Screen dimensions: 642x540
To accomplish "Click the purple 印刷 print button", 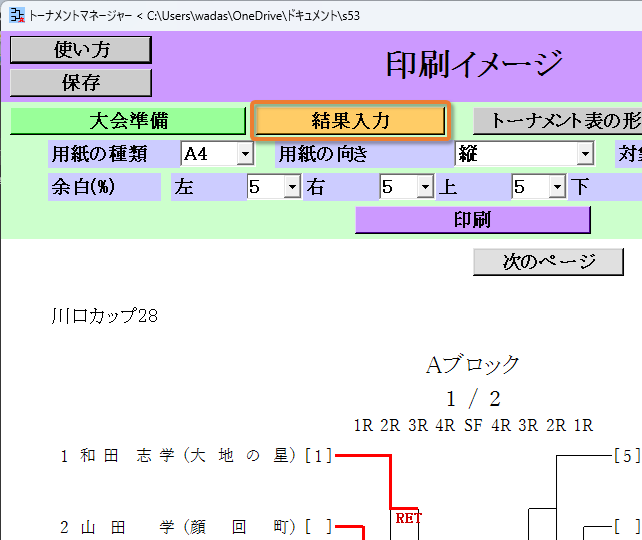I will [472, 220].
